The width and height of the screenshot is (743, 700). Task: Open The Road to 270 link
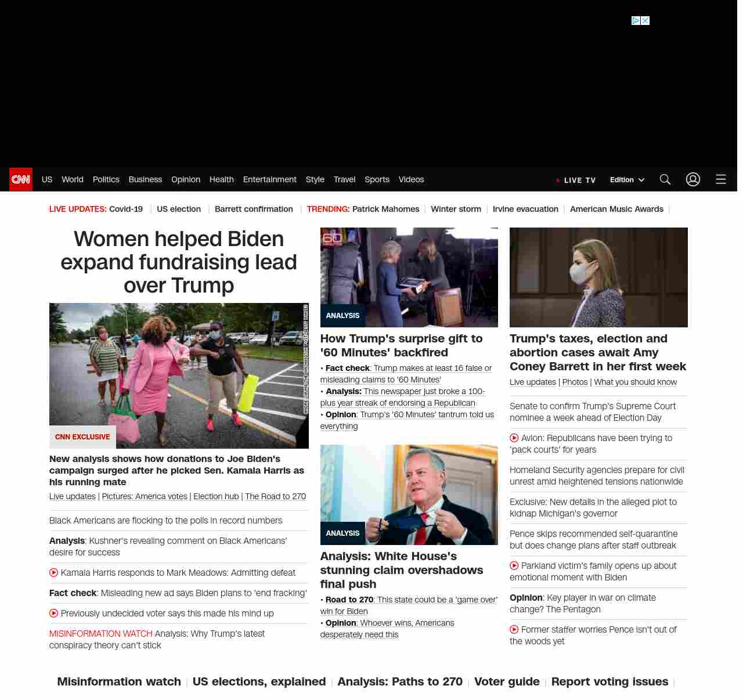pyautogui.click(x=275, y=496)
